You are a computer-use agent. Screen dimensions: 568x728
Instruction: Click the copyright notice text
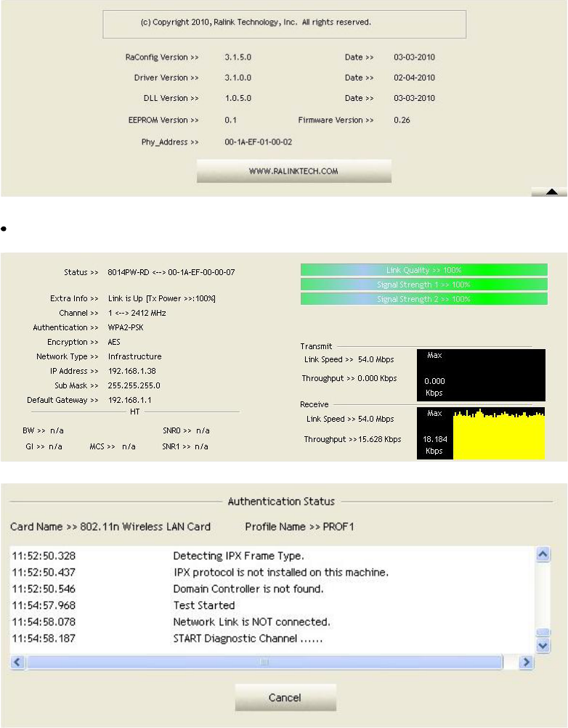click(256, 23)
